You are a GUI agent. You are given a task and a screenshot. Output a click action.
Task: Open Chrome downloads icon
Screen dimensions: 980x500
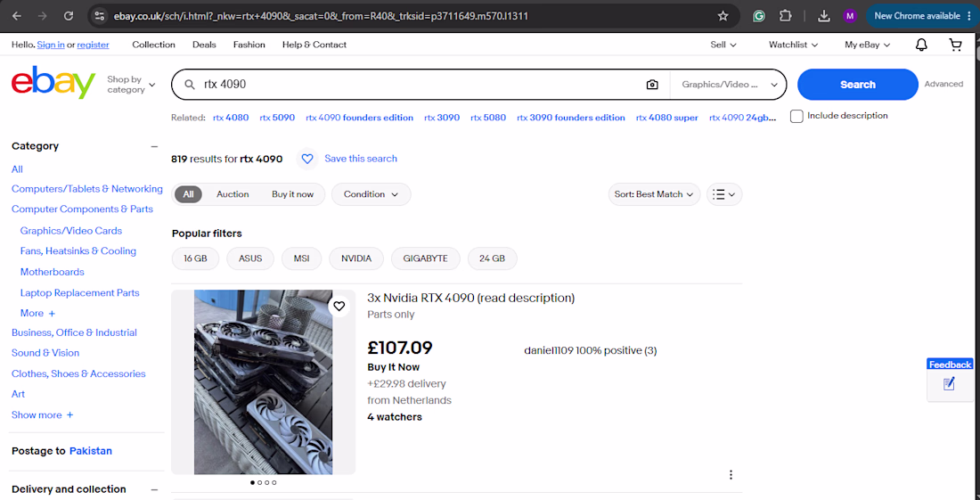[x=824, y=16]
